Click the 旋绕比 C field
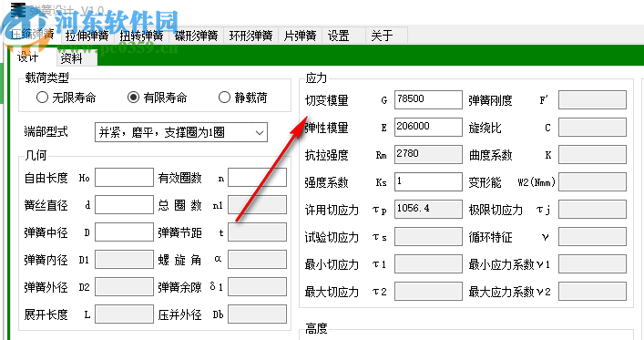Screen dimensions: 644x340 [x=592, y=127]
